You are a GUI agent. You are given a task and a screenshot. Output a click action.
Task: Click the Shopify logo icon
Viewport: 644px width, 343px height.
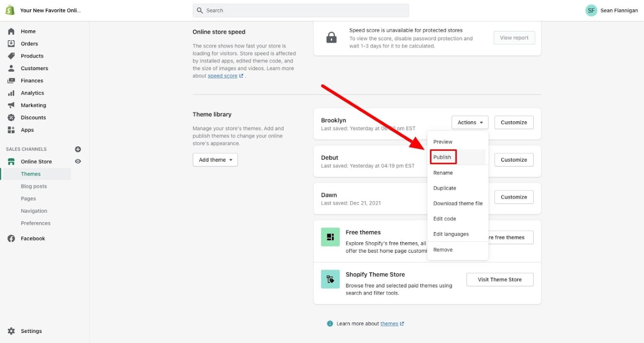coord(10,10)
